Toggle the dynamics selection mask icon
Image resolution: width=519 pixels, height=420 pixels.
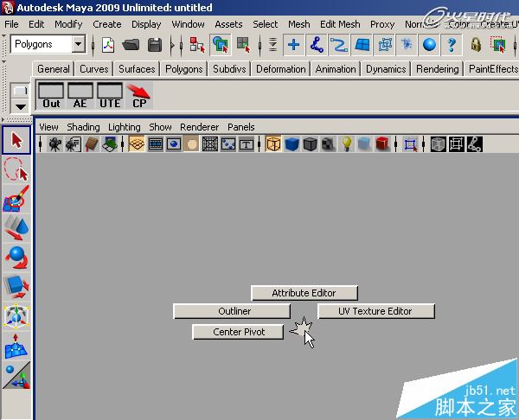click(407, 45)
